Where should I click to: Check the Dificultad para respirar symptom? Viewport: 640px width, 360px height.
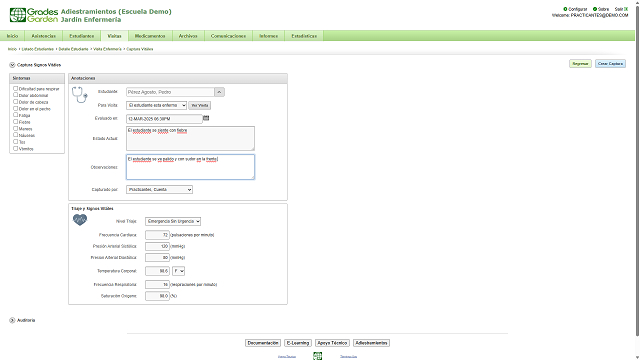click(x=16, y=88)
